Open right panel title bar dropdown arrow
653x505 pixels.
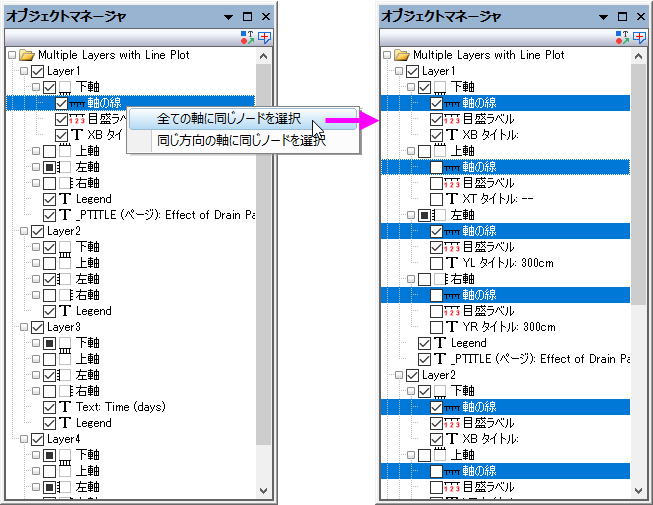(x=603, y=17)
